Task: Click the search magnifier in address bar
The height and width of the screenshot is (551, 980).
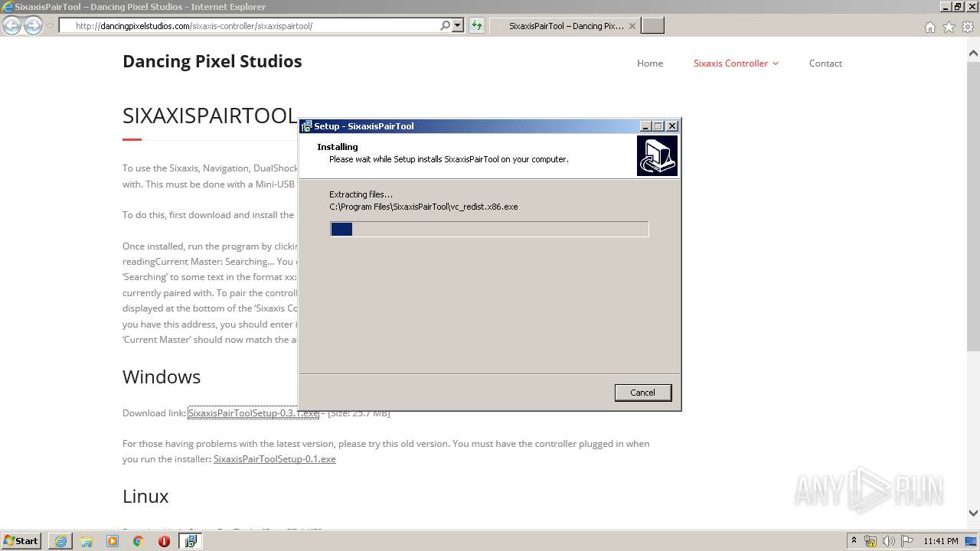Action: [x=446, y=25]
